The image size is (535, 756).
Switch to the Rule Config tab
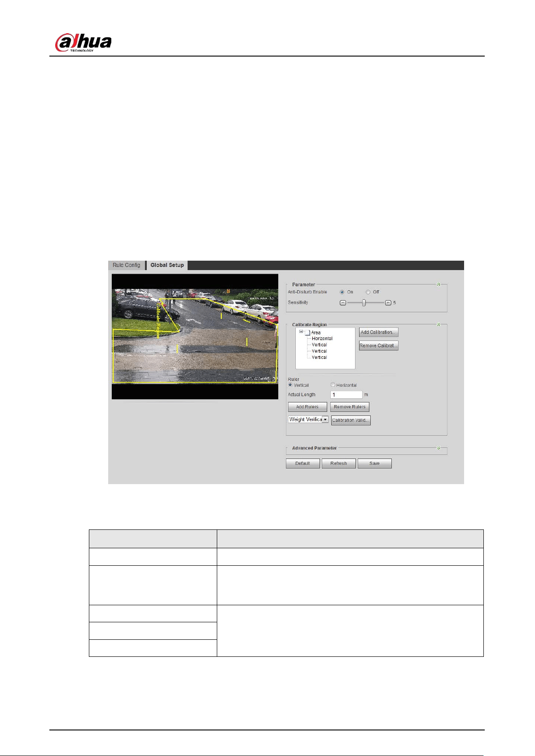coord(127,265)
